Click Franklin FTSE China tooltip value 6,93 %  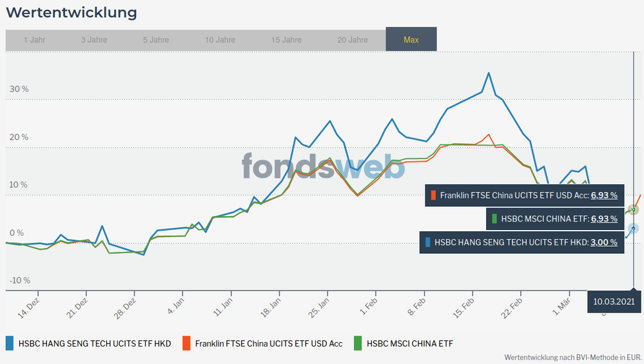point(604,195)
